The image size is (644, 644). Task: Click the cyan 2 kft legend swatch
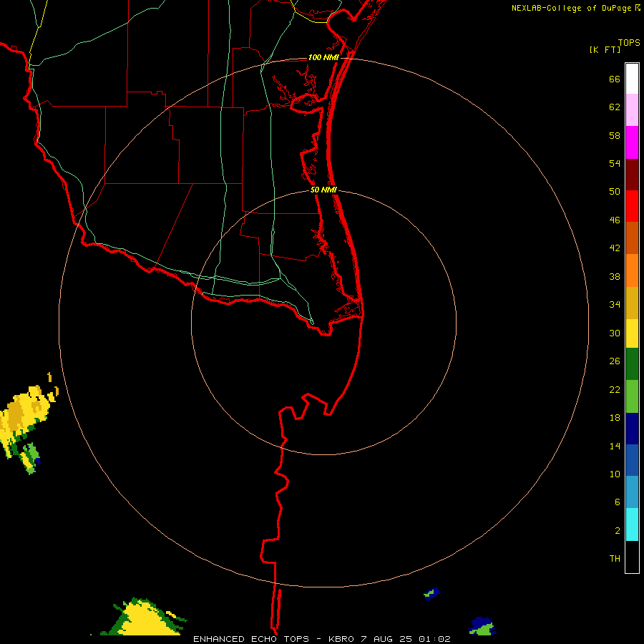click(x=632, y=525)
